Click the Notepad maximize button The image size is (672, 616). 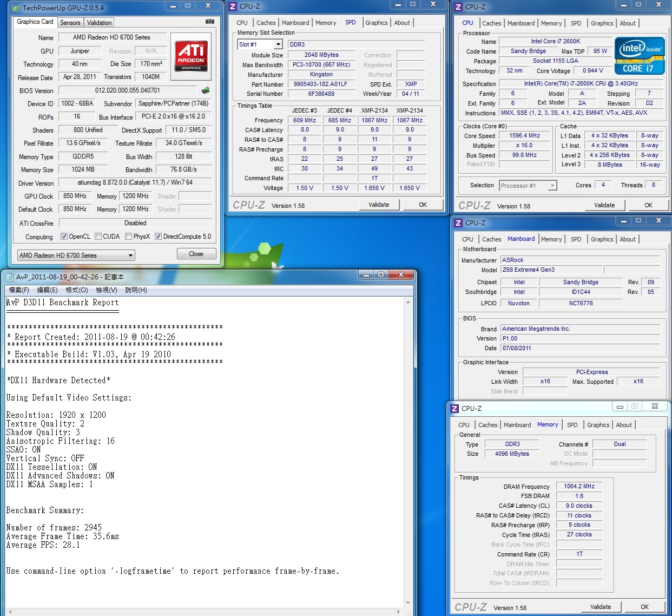point(381,275)
